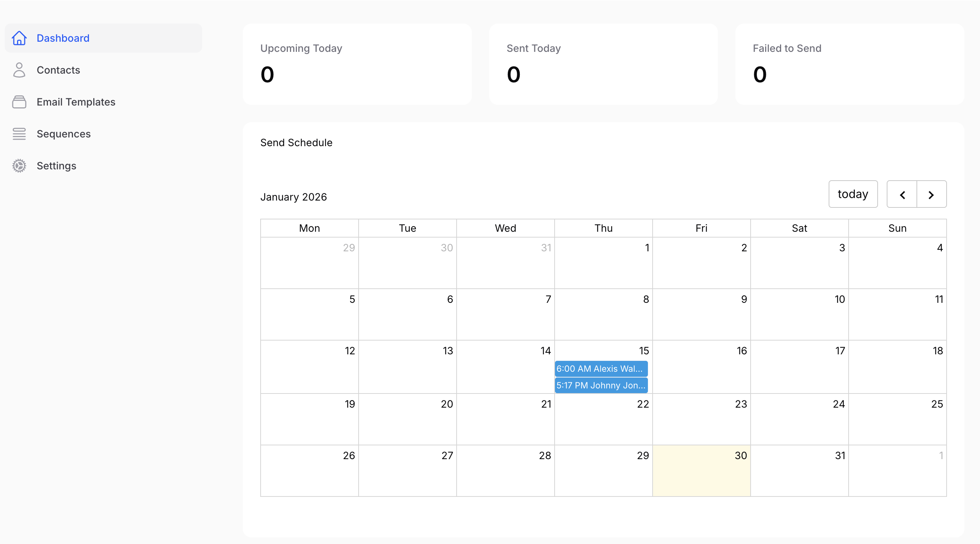Navigate to the Sequences page
Viewport: 980px width, 544px height.
pos(64,134)
